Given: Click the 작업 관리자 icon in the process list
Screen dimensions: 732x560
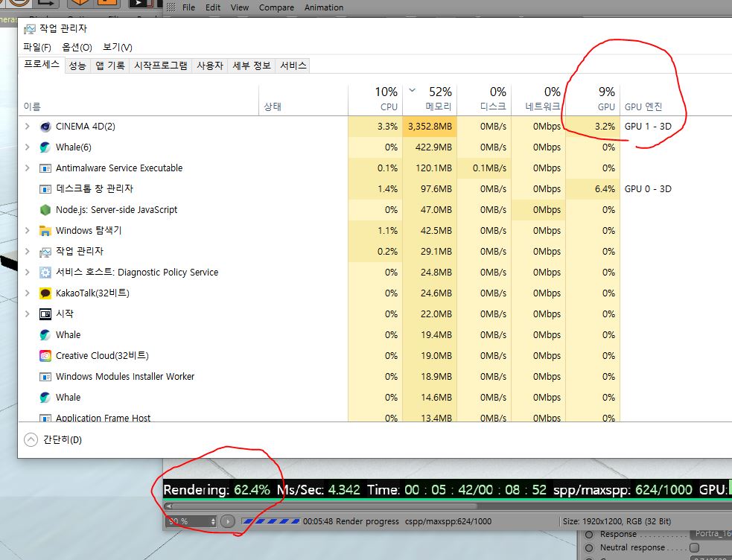Looking at the screenshot, I should [x=45, y=252].
